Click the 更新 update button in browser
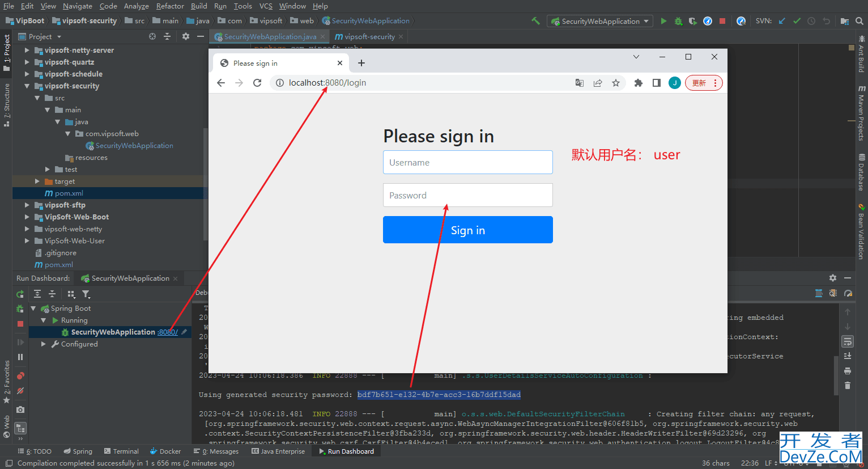The height and width of the screenshot is (469, 868). pos(704,83)
